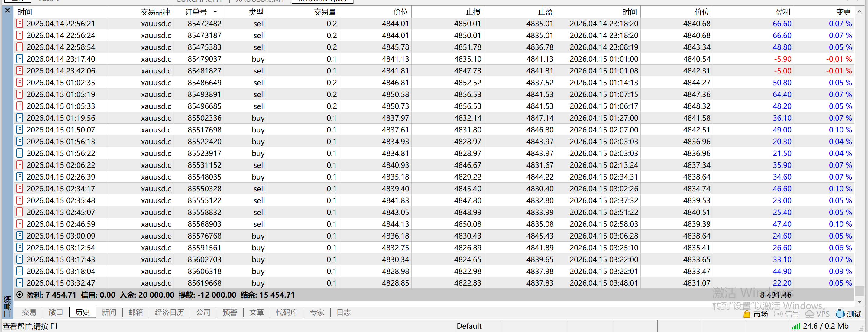Click sell order icon for order 85475383
Viewport: 868px width, 332px height.
point(20,47)
